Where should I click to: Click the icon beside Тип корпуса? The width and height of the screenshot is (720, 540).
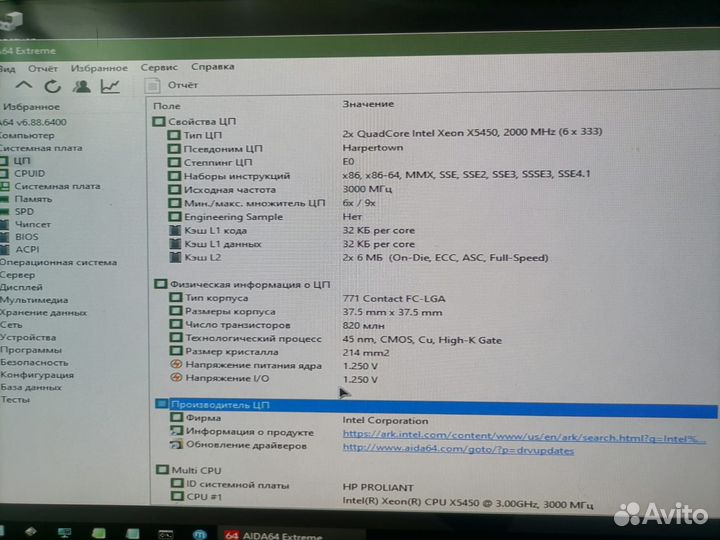[x=175, y=298]
